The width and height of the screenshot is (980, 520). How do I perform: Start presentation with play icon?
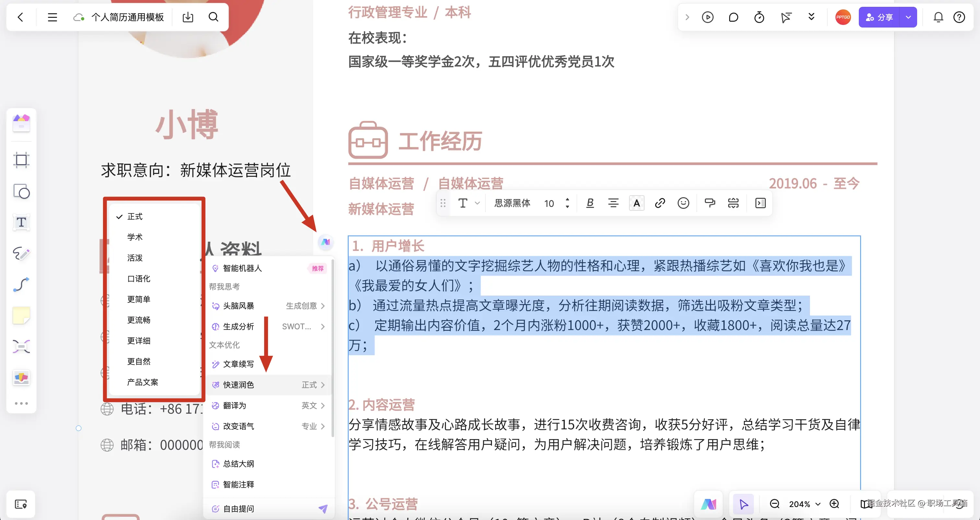tap(707, 17)
